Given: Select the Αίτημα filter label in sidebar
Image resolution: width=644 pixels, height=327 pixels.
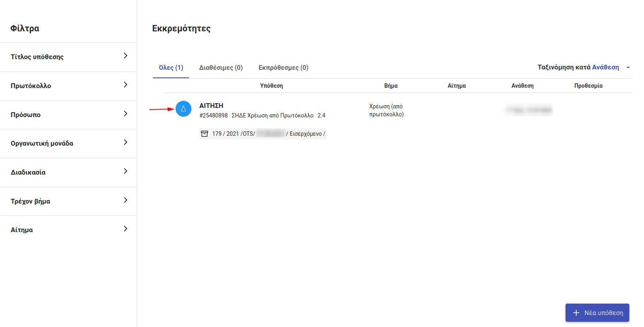Looking at the screenshot, I should click(22, 230).
